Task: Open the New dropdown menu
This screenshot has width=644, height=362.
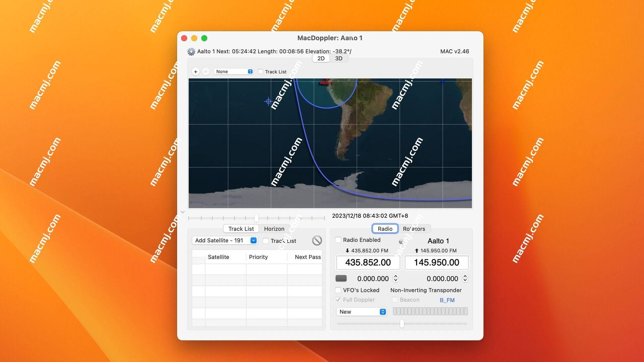Action: (x=361, y=312)
